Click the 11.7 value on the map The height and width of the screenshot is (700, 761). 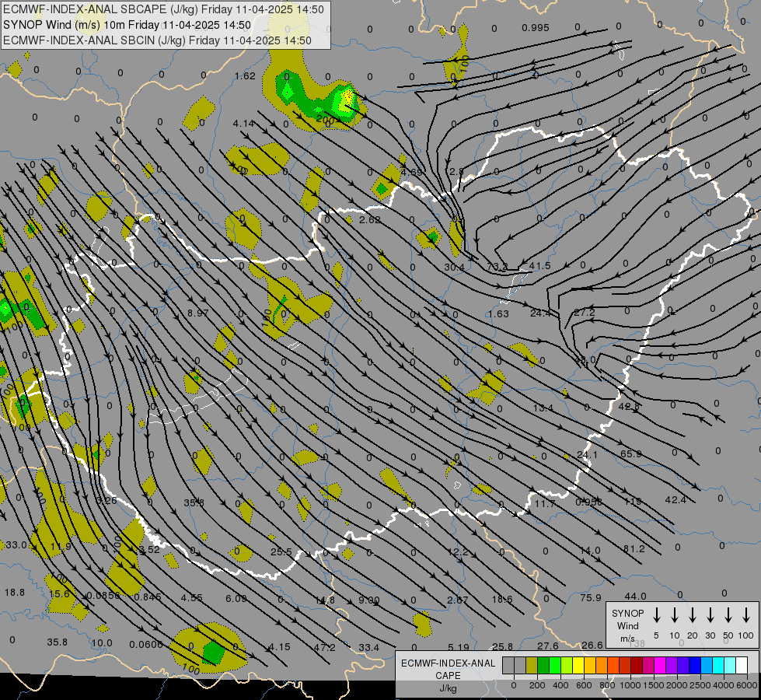click(x=545, y=504)
